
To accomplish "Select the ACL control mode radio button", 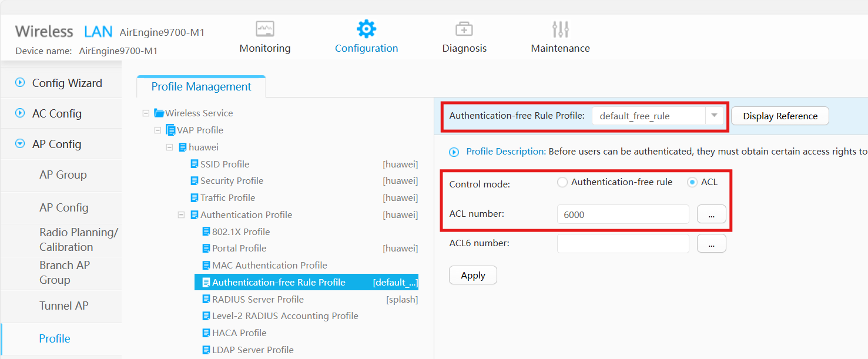I will (x=692, y=182).
